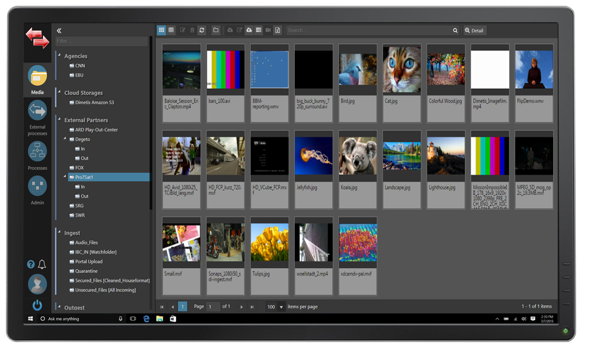The height and width of the screenshot is (364, 589).
Task: Select the Portal Upload folder
Action: (86, 262)
